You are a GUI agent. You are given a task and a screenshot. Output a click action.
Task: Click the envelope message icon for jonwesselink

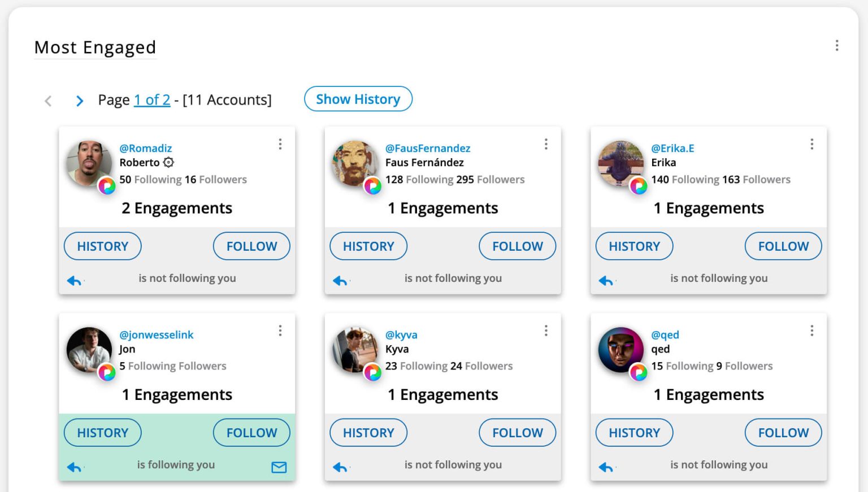(279, 467)
